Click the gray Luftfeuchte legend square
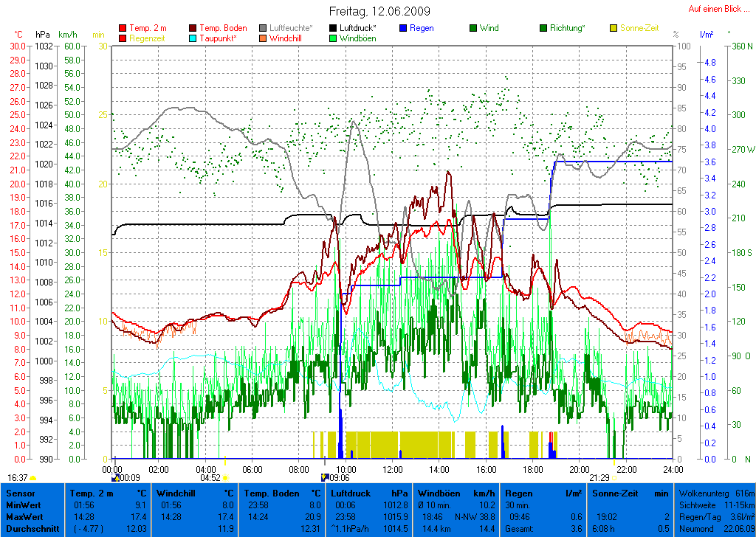This screenshot has height=537, width=756. [x=264, y=28]
